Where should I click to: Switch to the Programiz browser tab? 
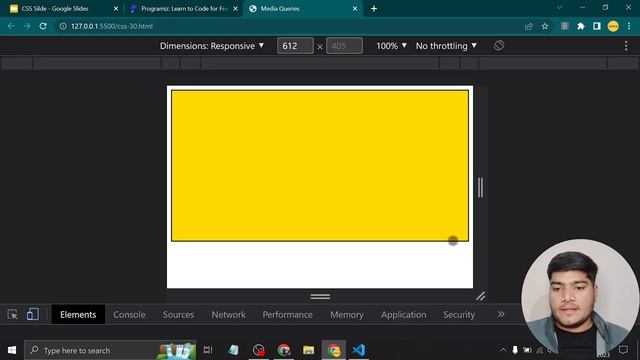184,9
